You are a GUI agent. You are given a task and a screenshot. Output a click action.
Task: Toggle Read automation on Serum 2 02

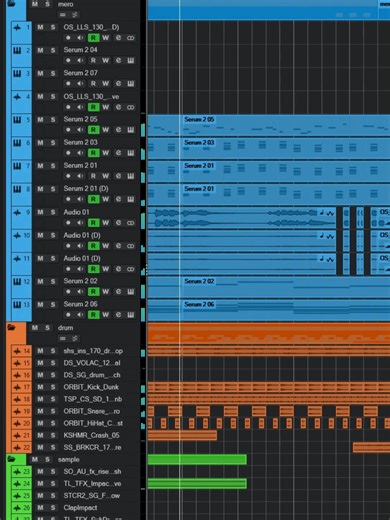93,292
